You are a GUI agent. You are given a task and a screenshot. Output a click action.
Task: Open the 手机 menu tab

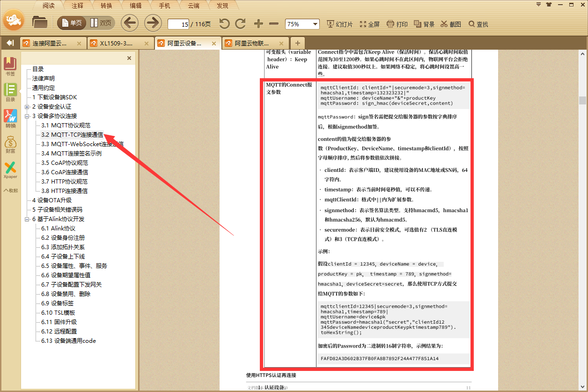(x=164, y=6)
